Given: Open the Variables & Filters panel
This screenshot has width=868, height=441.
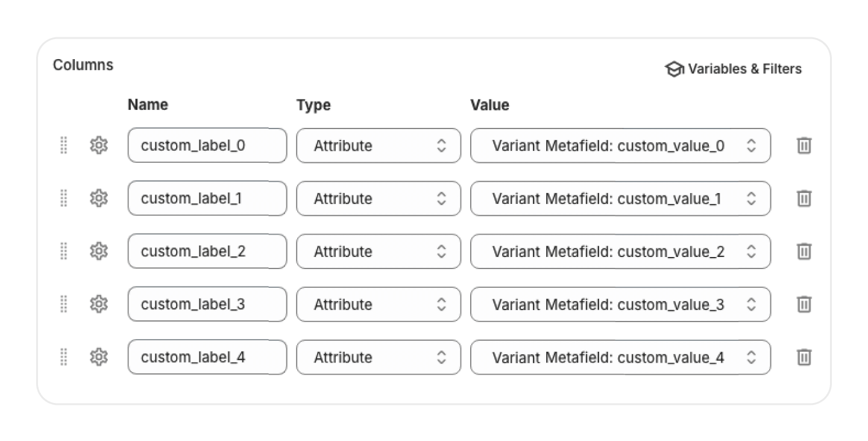Looking at the screenshot, I should point(734,69).
